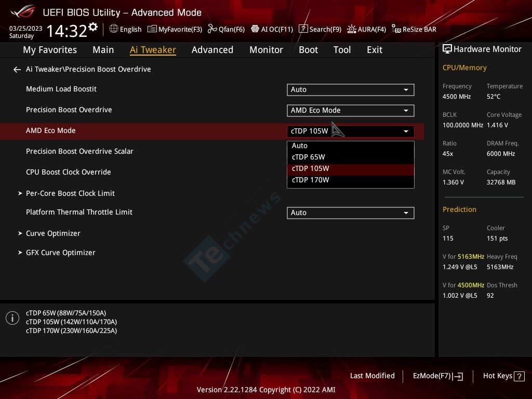Toggle ReSize BAR icon
This screenshot has height=399, width=532.
click(x=396, y=29)
